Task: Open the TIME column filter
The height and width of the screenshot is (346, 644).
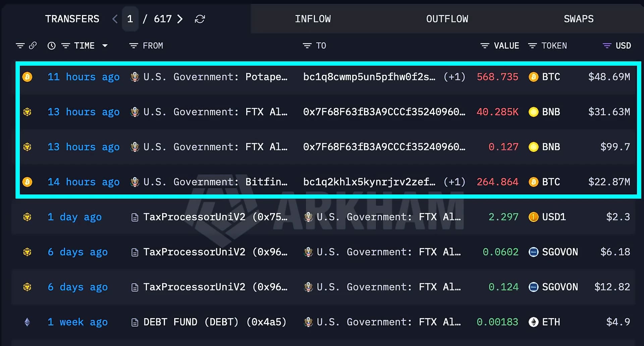Action: point(66,46)
